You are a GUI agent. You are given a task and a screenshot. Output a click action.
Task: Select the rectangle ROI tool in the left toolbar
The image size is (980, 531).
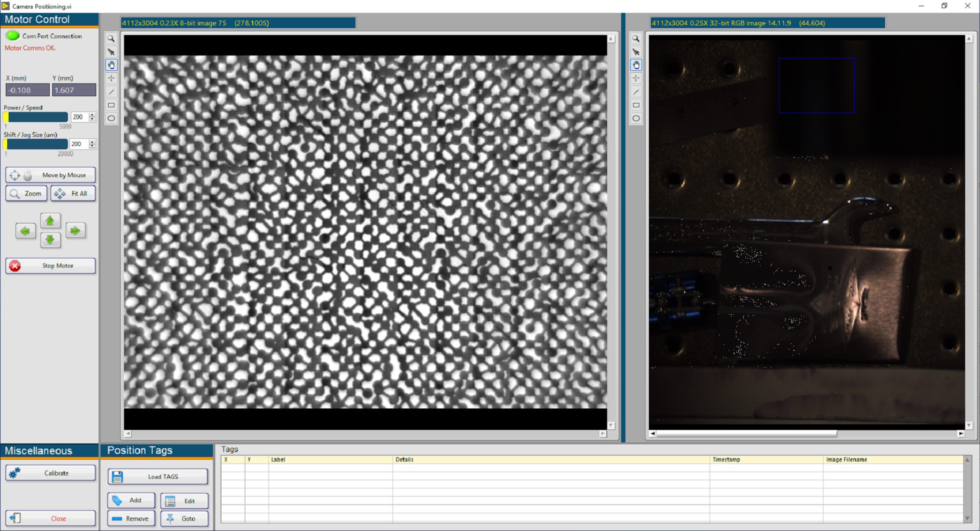coord(111,105)
